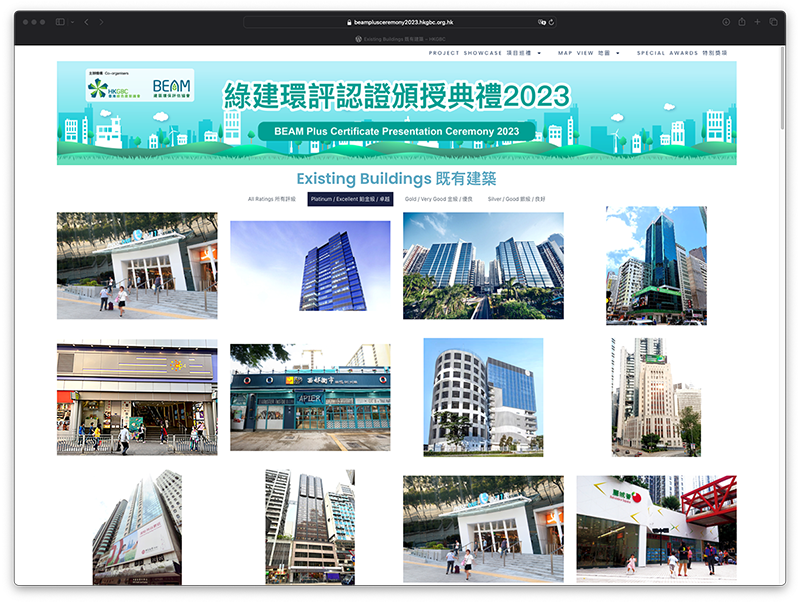Select Platinum / Excellent filter

click(x=350, y=199)
